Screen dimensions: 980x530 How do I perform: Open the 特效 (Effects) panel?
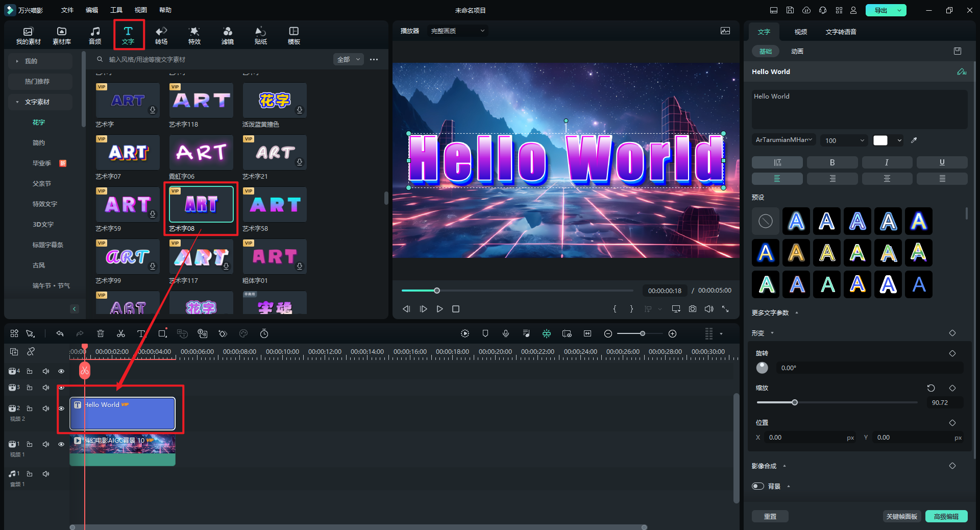(194, 35)
